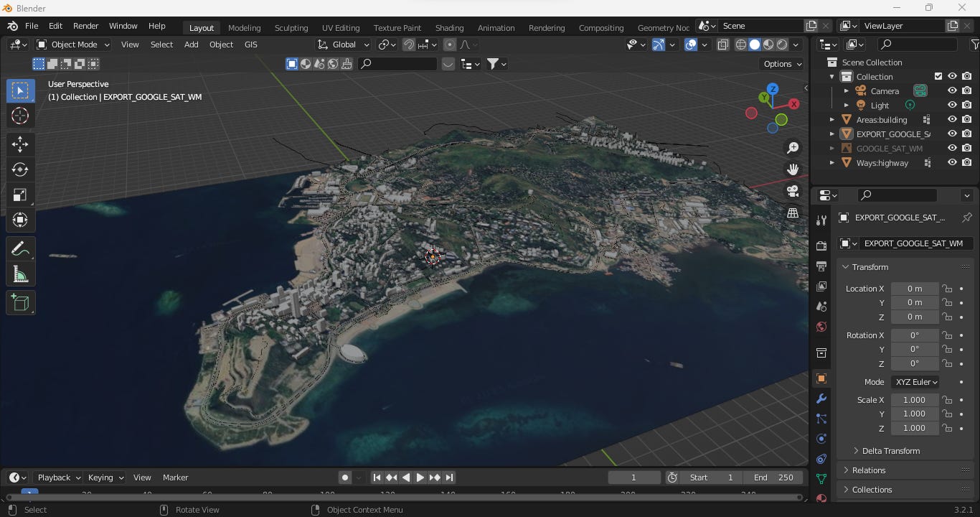
Task: Select the Rotate tool in the toolbar
Action: [20, 169]
